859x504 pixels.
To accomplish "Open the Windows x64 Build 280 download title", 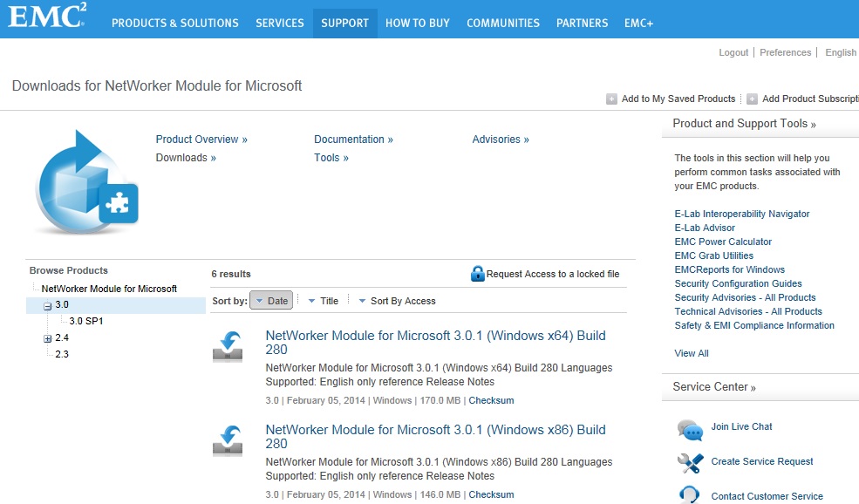I will pos(435,343).
